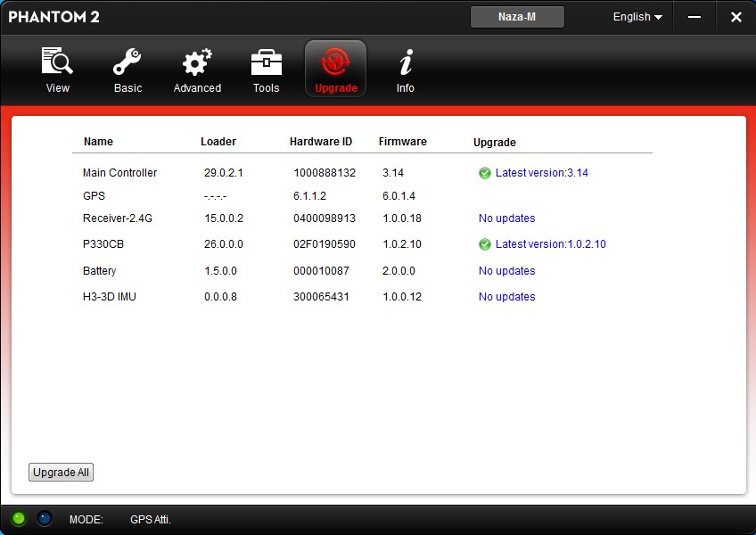Open the Tools toolbox icon

pos(267,62)
